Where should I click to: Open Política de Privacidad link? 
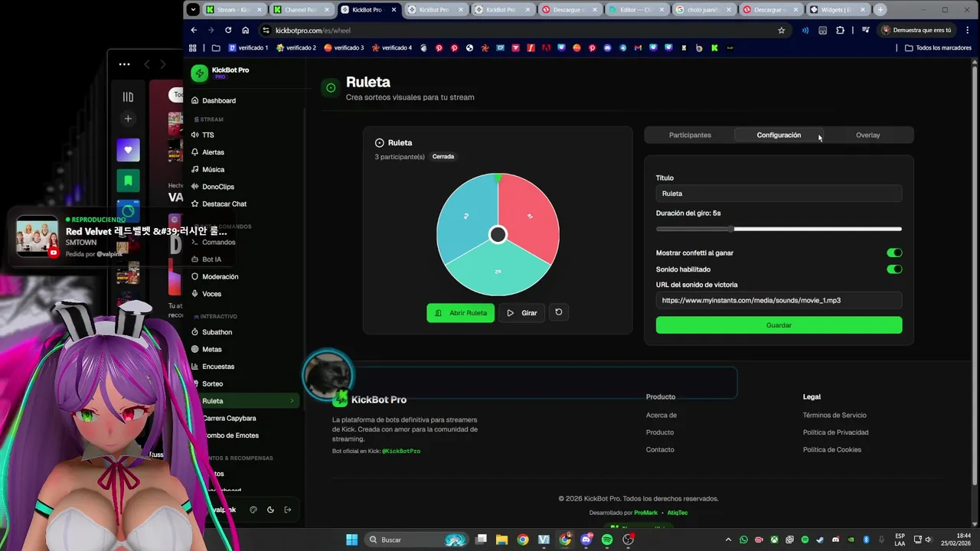click(x=835, y=432)
